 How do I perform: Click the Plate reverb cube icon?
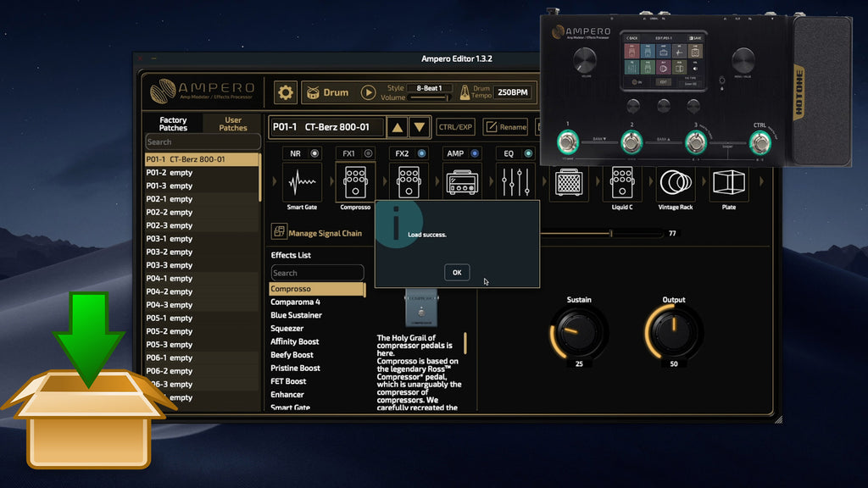coord(728,183)
